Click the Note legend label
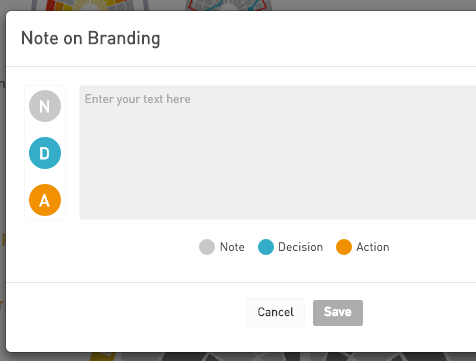Screen dimensions: 476x361 pos(232,247)
